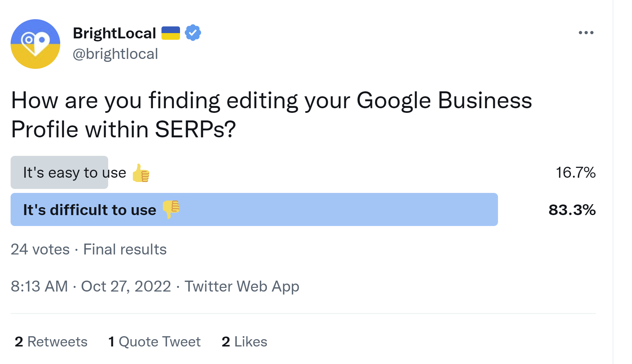Viewport: 632px width, 364px height.
Task: Click the 24 votes count
Action: [x=40, y=249]
